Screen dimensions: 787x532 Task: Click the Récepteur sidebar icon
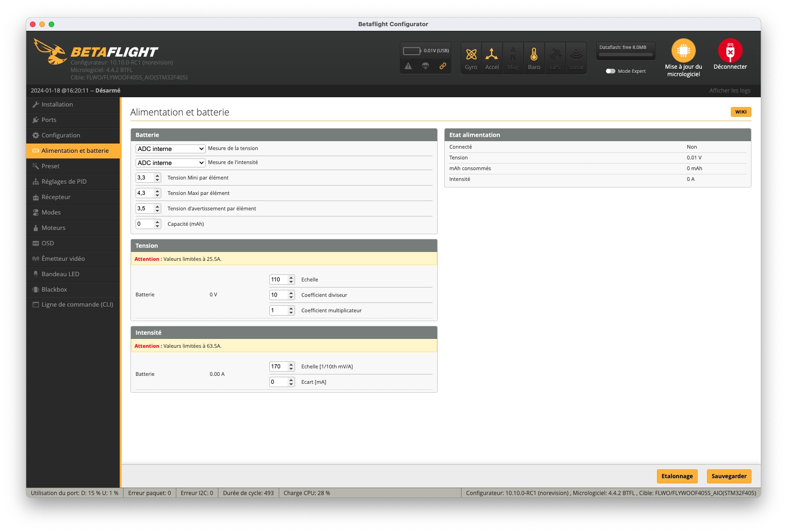[x=36, y=197]
